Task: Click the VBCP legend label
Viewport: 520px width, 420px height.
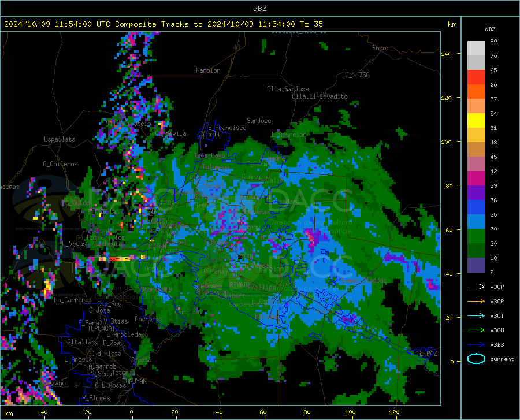Action: [x=497, y=287]
